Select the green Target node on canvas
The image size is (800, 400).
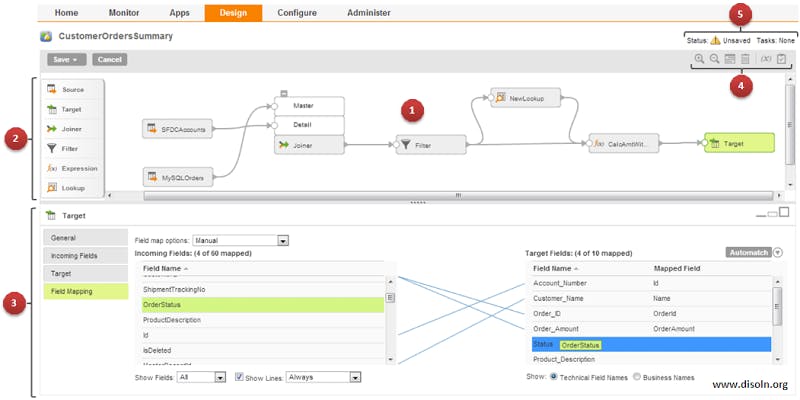(739, 143)
